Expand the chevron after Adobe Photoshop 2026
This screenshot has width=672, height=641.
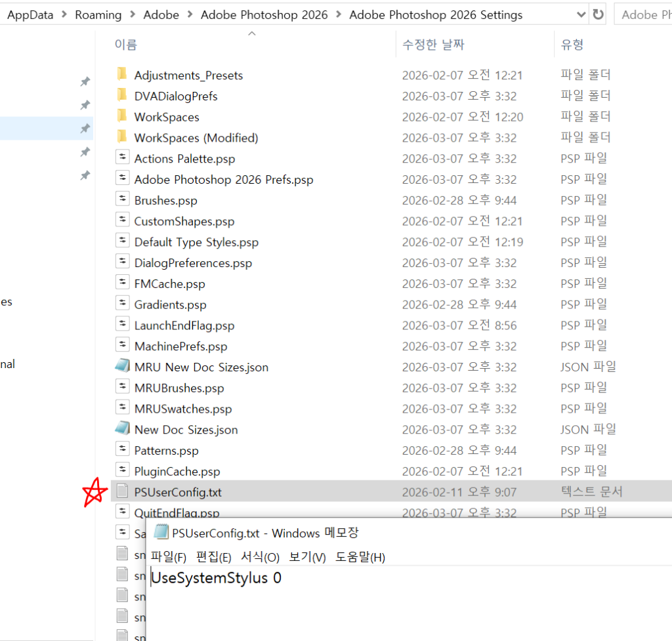pyautogui.click(x=339, y=14)
